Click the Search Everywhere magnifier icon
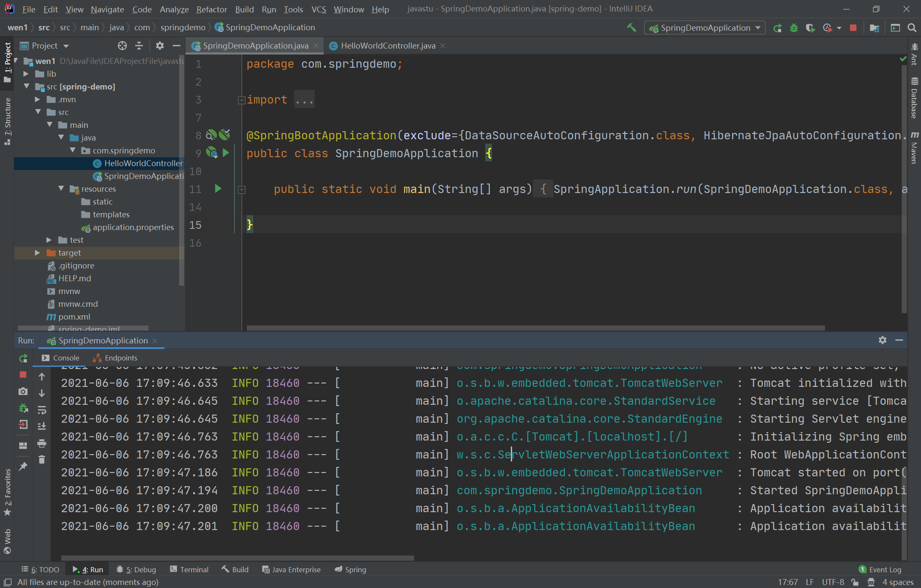 912,28
